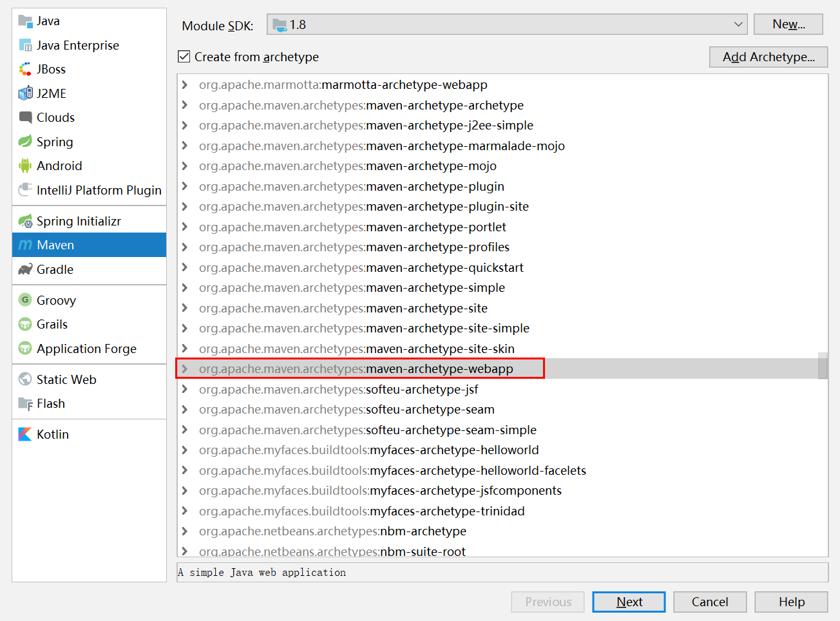Click the J2ME icon
Screen dimensions: 840x621
pos(25,93)
